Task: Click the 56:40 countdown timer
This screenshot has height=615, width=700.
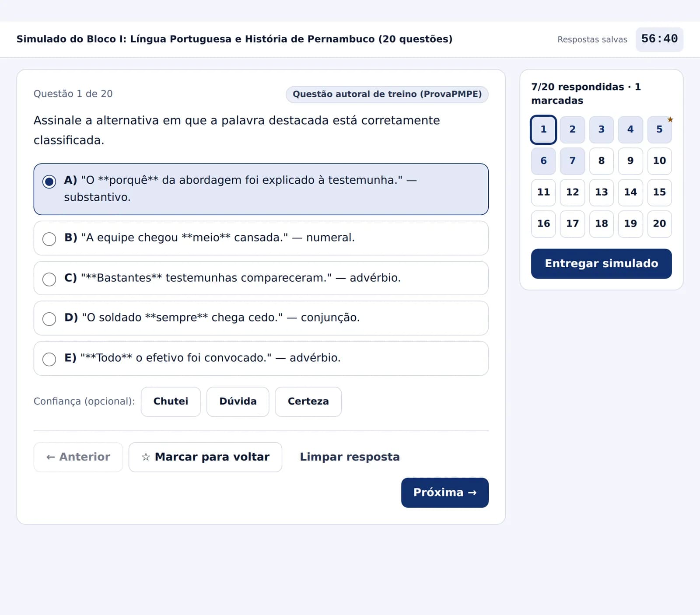Action: coord(659,39)
